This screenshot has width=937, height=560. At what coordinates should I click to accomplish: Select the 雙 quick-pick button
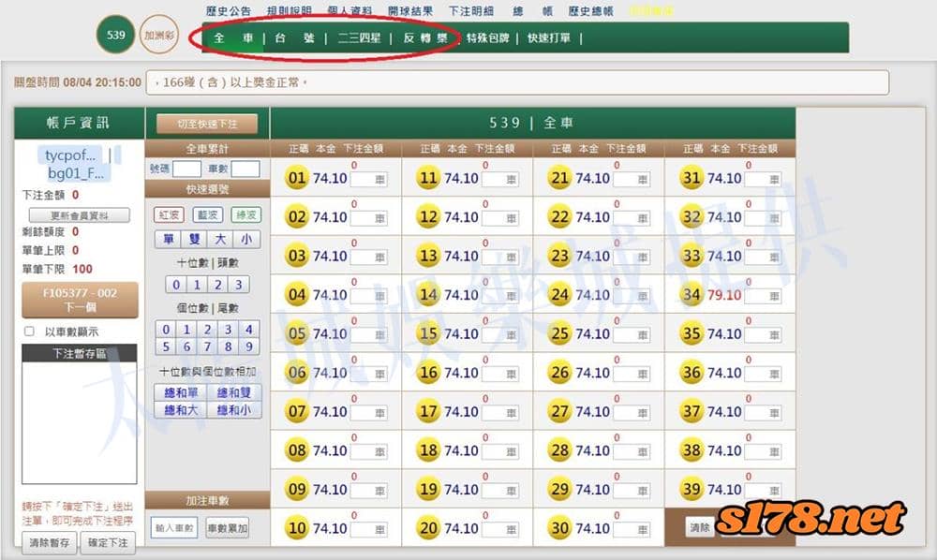click(x=194, y=240)
